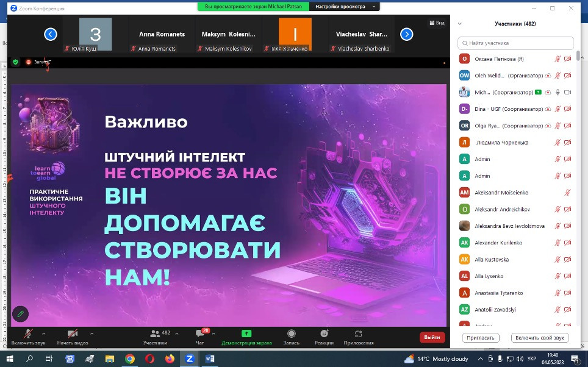Click Включить свой звук button in participants panel

pyautogui.click(x=540, y=338)
